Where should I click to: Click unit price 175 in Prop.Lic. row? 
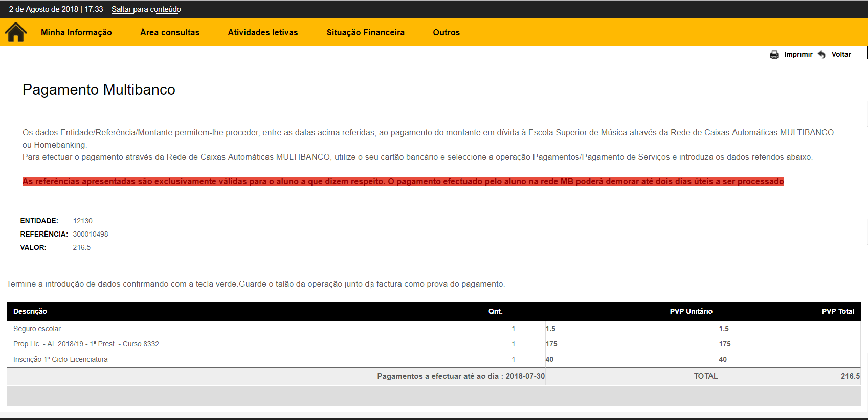[551, 344]
